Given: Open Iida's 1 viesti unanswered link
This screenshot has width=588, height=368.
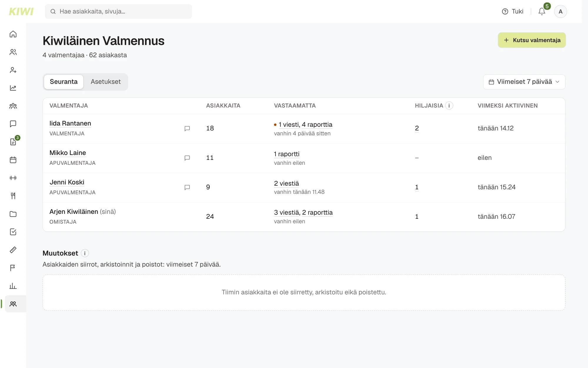Looking at the screenshot, I should click(289, 125).
